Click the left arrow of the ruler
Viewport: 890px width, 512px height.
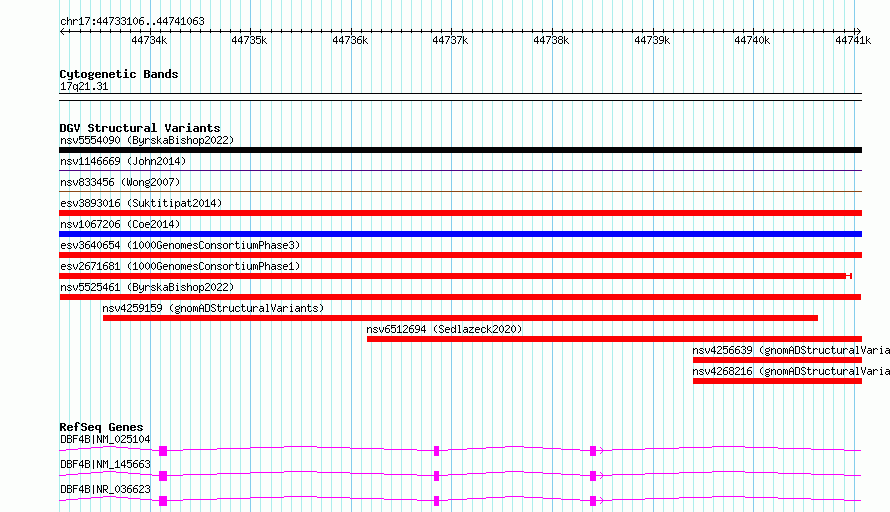tap(62, 31)
